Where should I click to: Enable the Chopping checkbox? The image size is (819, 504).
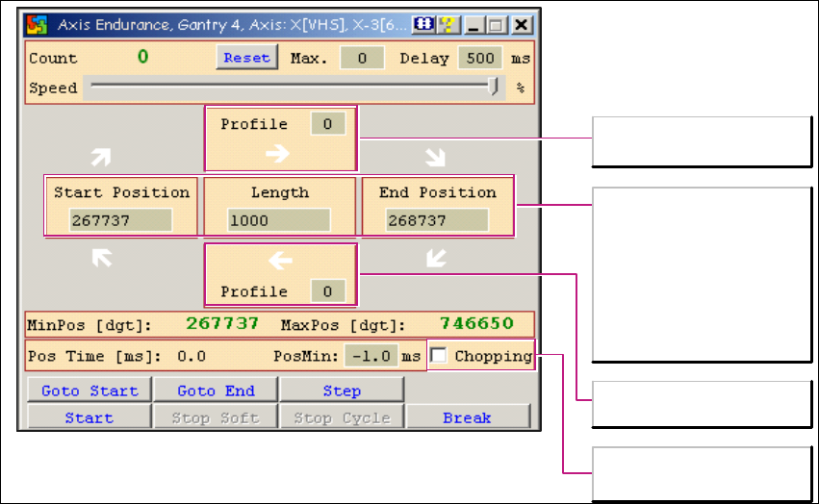pos(438,356)
